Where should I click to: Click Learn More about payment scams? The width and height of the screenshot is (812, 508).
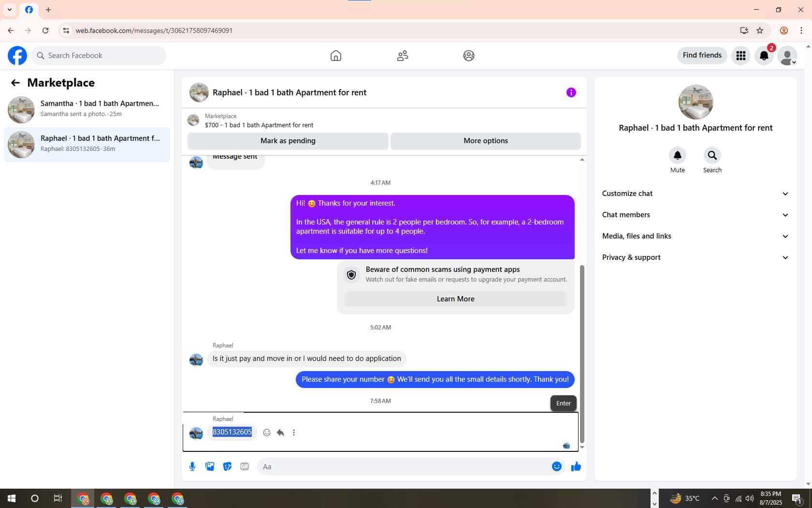tap(456, 299)
